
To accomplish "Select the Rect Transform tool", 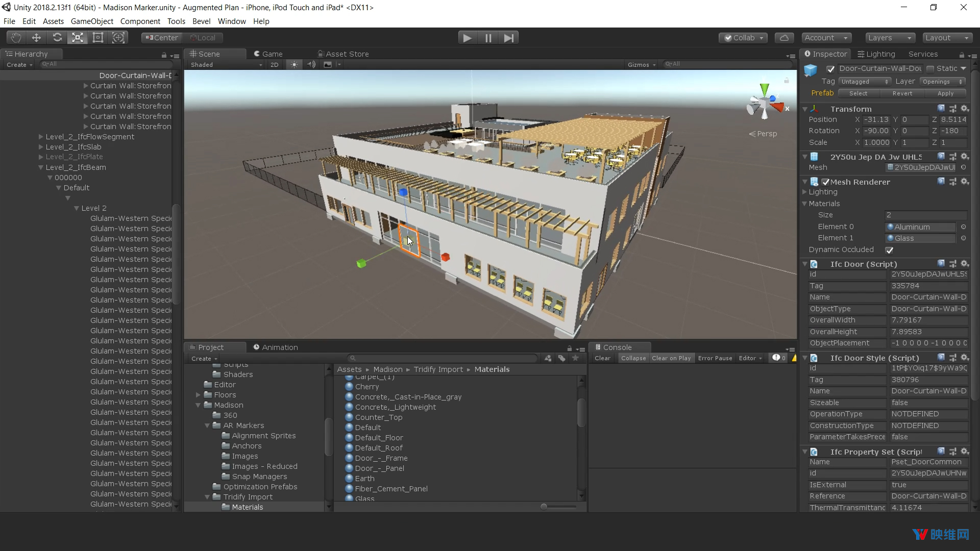I will (98, 38).
